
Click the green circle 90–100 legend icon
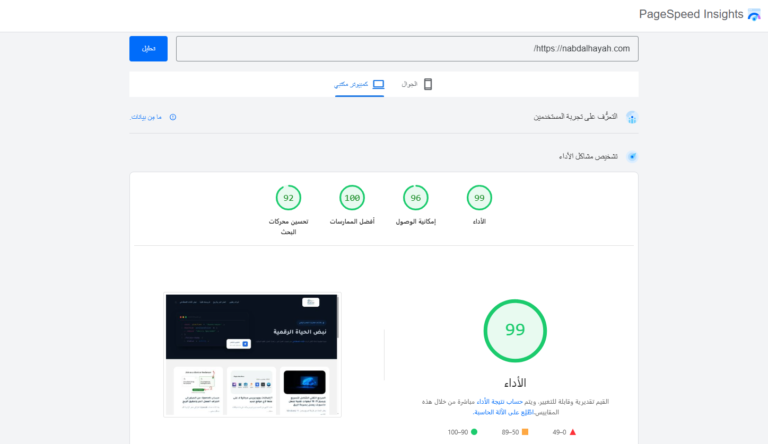[474, 432]
